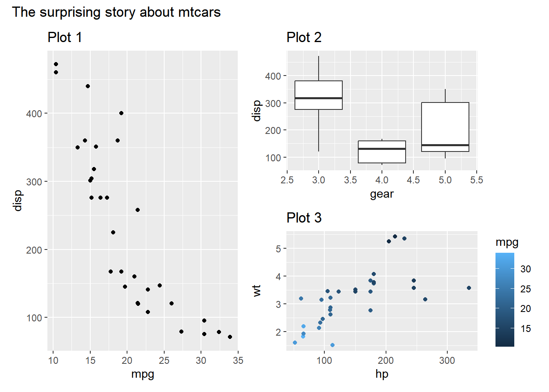The image size is (549, 392).
Task: Click the "hp" x-axis label of Plot 3
Action: (382, 374)
